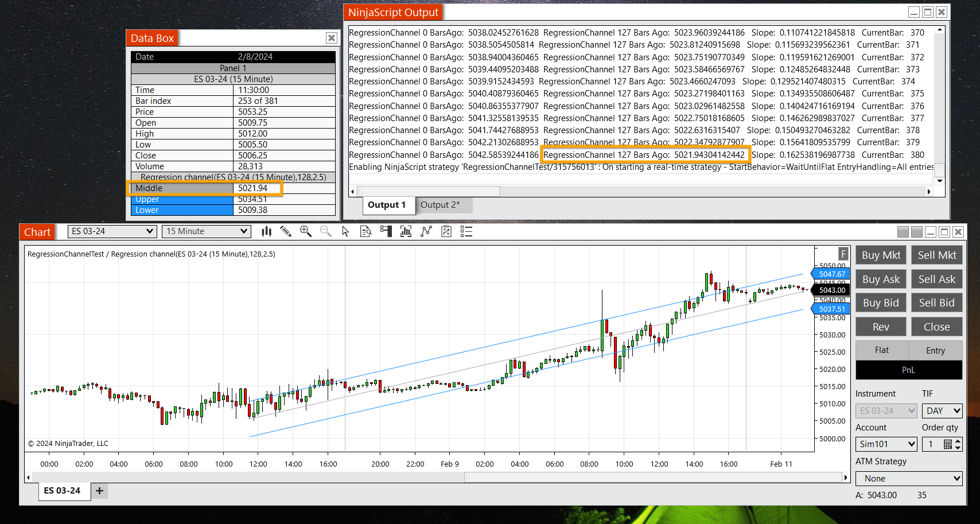Viewport: 980px width, 524px height.
Task: Click the Data Box date 2/8/2024
Action: click(x=255, y=57)
